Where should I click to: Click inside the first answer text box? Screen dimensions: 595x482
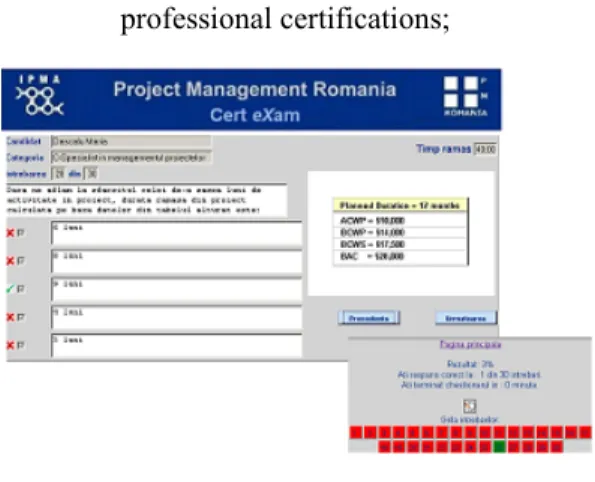(176, 233)
